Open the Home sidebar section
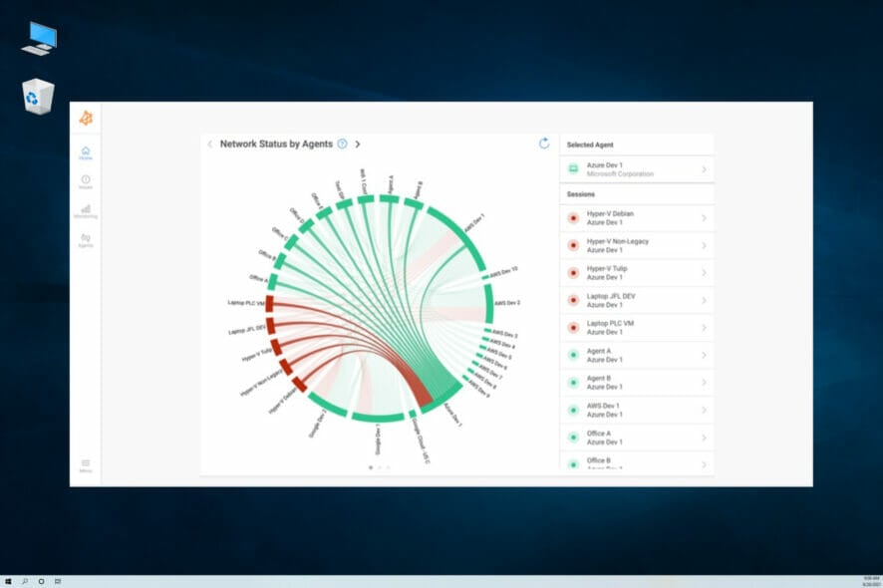Image resolution: width=883 pixels, height=588 pixels. click(x=86, y=152)
